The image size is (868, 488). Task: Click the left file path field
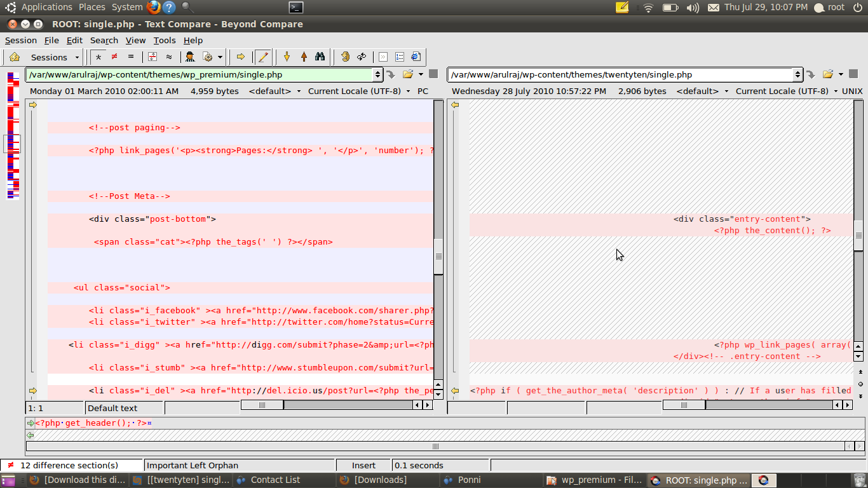tap(200, 74)
